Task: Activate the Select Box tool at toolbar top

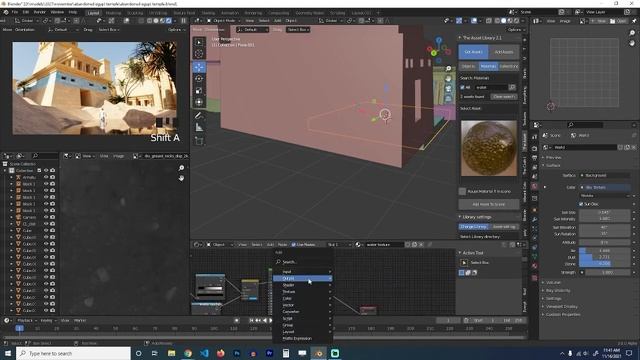Action: pyautogui.click(x=199, y=42)
